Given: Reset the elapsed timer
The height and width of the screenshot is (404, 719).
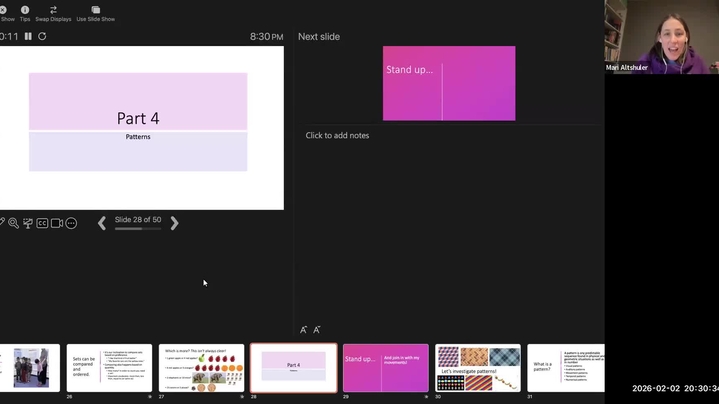Looking at the screenshot, I should click(x=42, y=36).
